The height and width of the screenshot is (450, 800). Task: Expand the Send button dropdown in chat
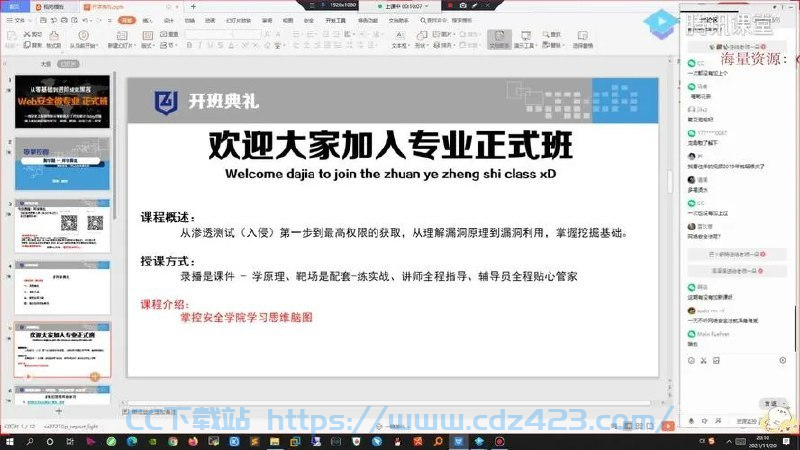click(784, 404)
